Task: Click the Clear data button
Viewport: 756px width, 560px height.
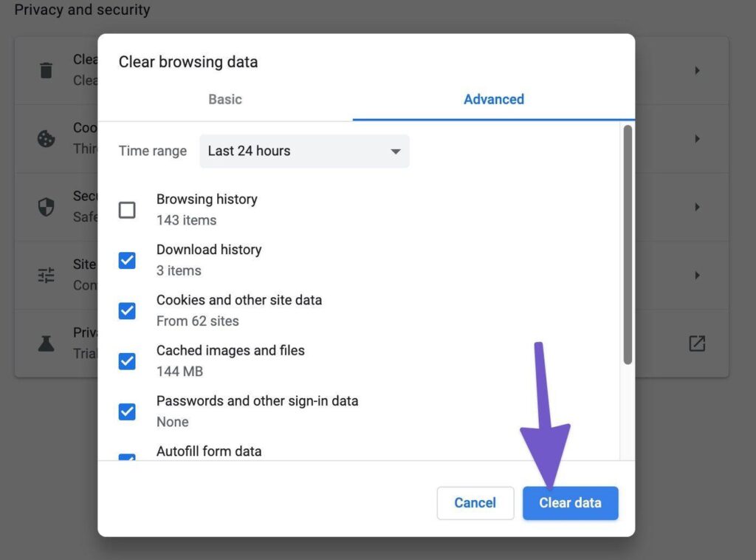Action: pos(570,503)
